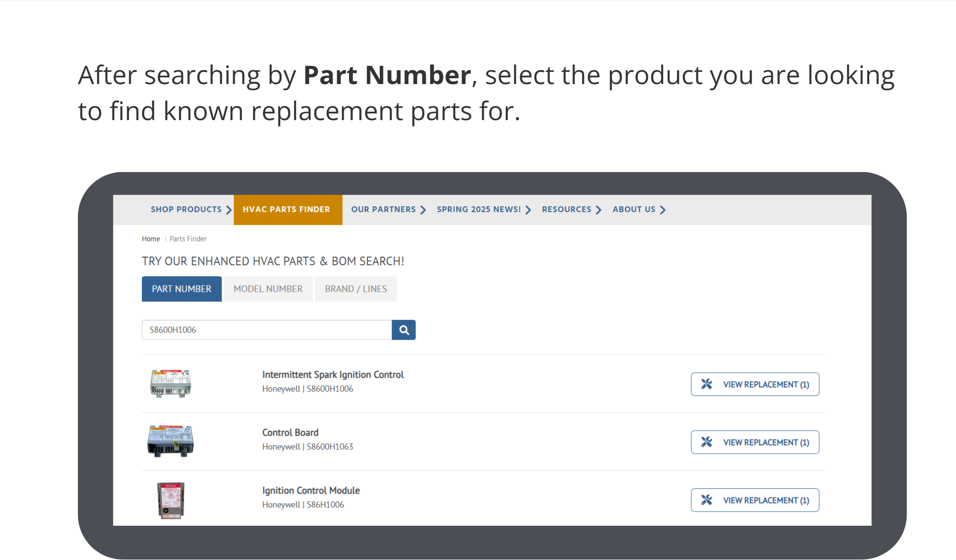Click wrench icon beside S86H1006 replacement
The height and width of the screenshot is (560, 956).
pyautogui.click(x=706, y=500)
